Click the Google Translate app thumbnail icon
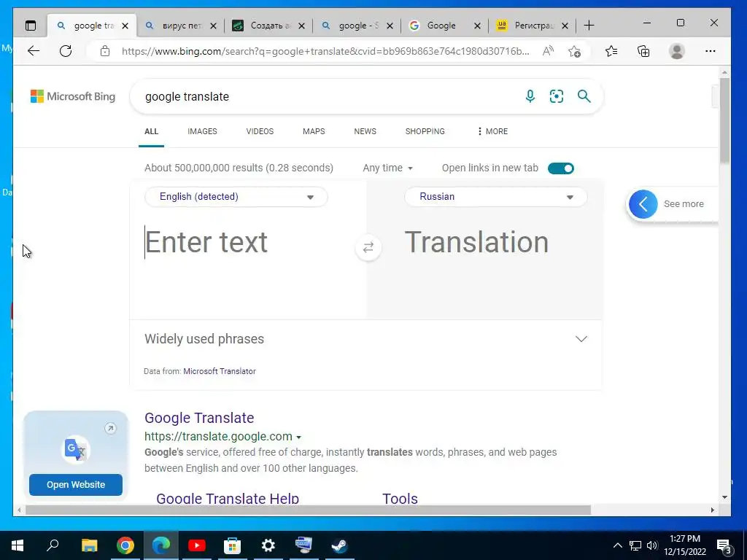This screenshot has height=560, width=747. [x=76, y=449]
